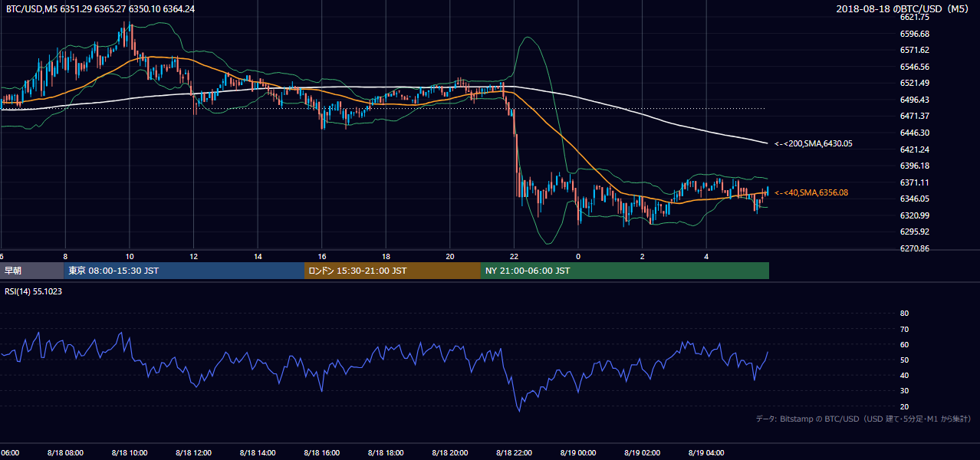Click the 8/18 14:00 date label
The width and height of the screenshot is (980, 460).
[x=258, y=452]
